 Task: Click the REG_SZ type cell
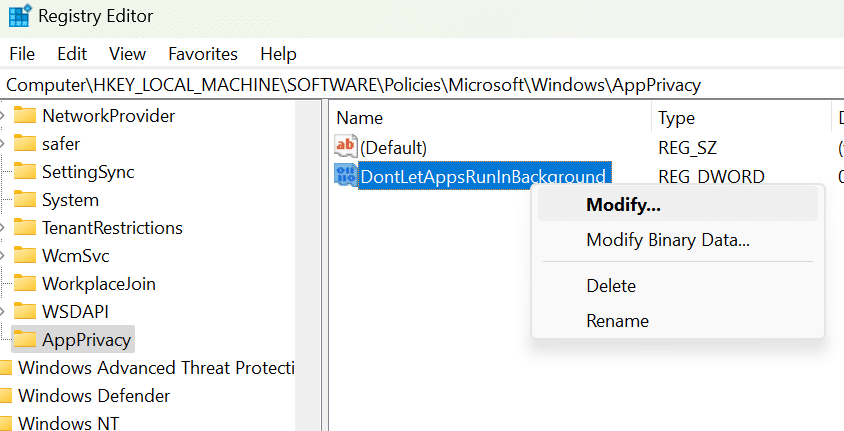tap(687, 147)
